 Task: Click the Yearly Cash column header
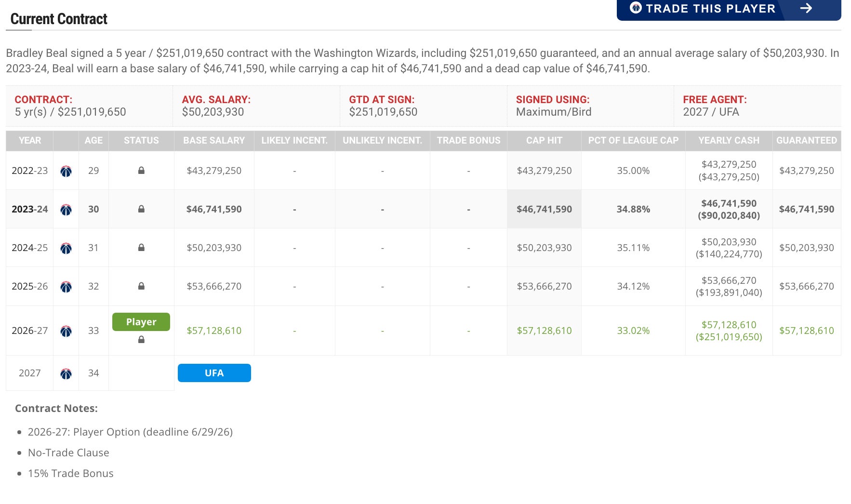[x=729, y=140]
